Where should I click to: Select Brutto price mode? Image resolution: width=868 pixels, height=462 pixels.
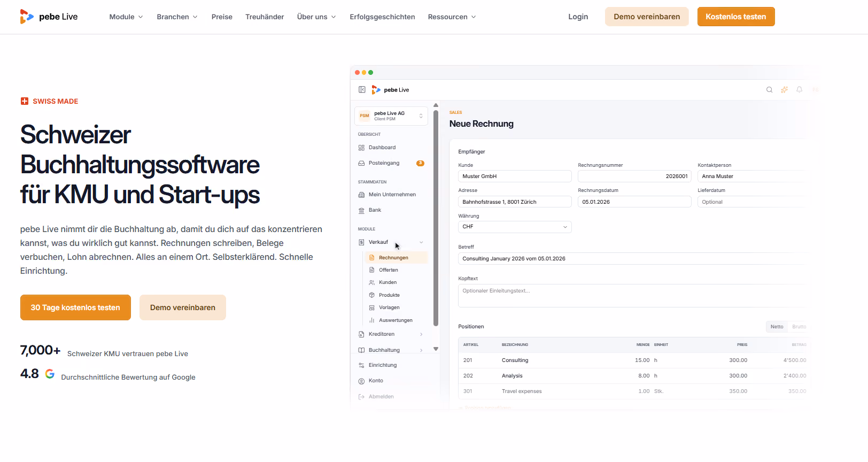[x=799, y=327]
